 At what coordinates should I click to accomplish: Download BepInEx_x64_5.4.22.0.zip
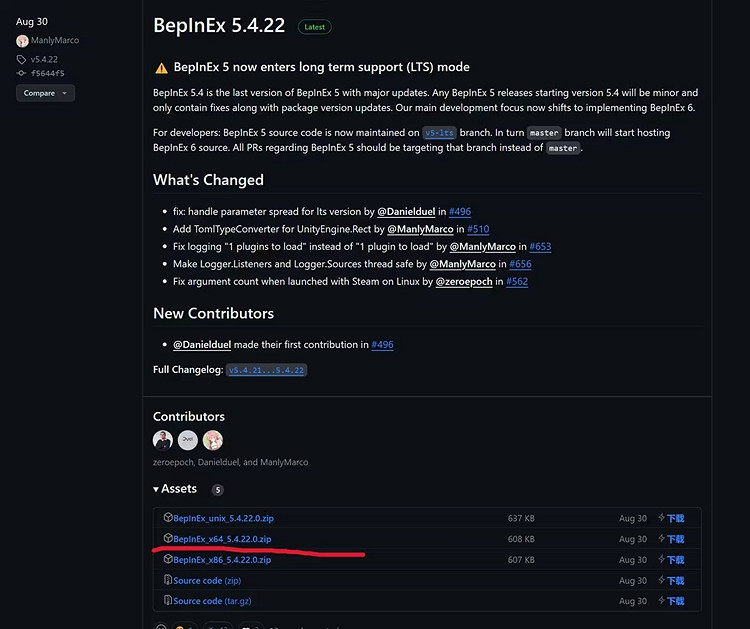(x=221, y=539)
